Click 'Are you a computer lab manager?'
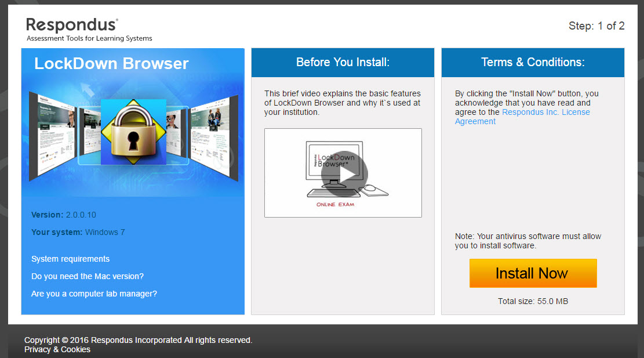 tap(94, 294)
